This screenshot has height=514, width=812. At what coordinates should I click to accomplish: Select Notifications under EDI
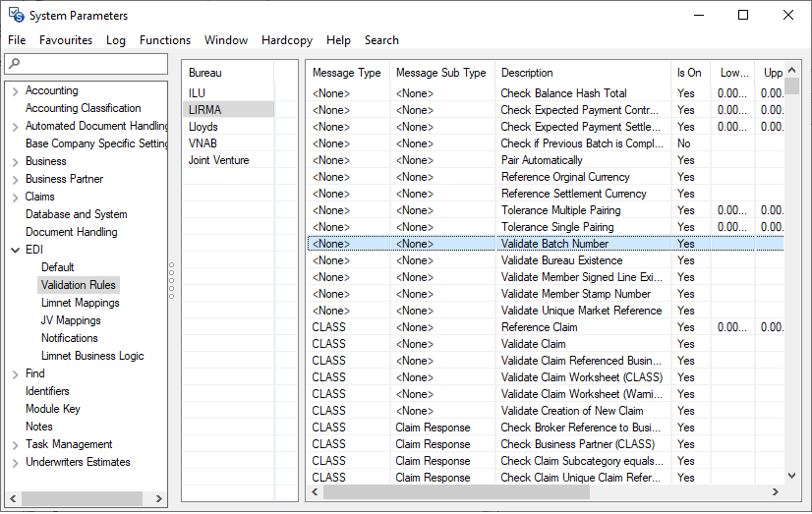[69, 338]
